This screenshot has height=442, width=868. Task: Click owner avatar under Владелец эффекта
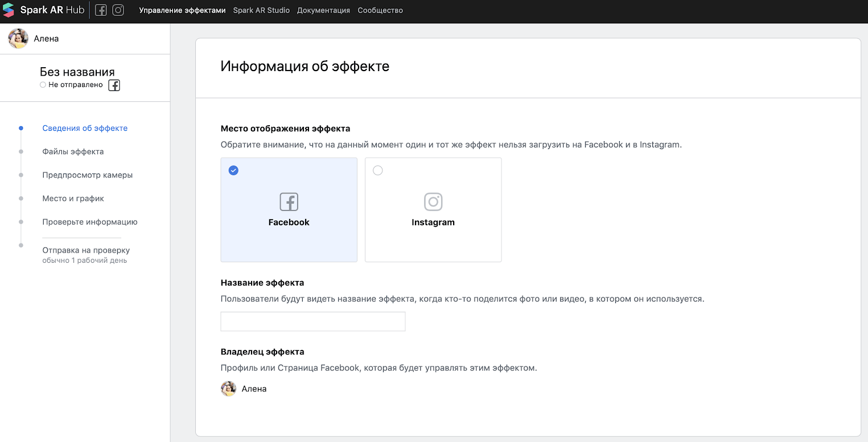(228, 389)
